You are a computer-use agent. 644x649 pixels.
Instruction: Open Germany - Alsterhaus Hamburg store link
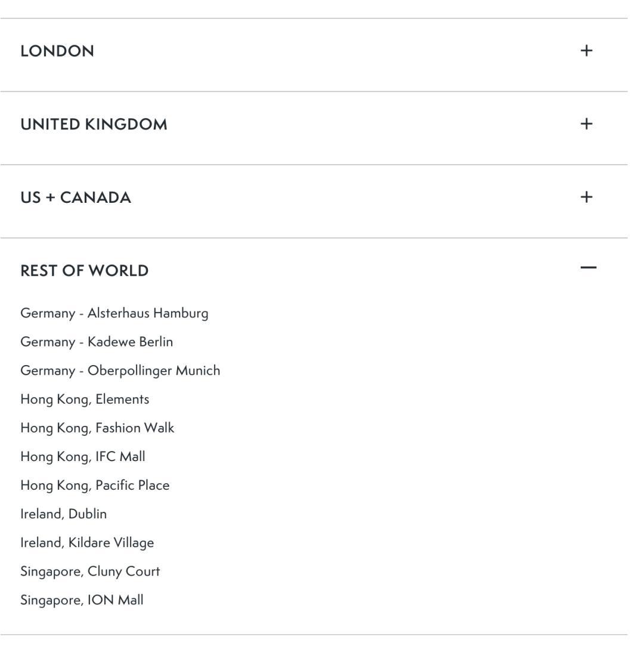coord(114,313)
